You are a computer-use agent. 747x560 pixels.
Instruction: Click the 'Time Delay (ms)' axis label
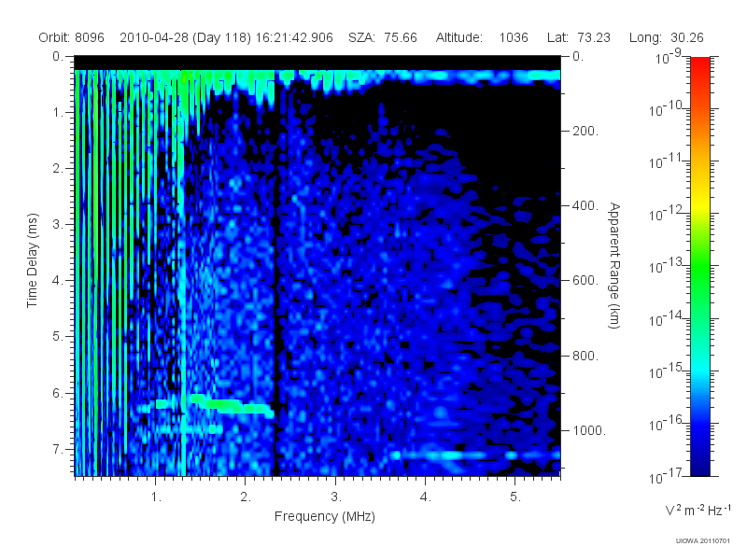[x=32, y=260]
